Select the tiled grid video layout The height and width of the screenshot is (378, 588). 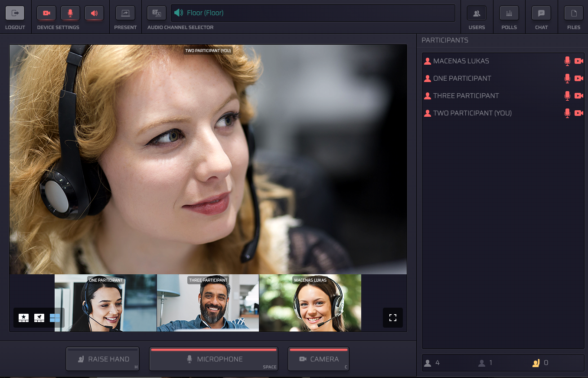(55, 318)
